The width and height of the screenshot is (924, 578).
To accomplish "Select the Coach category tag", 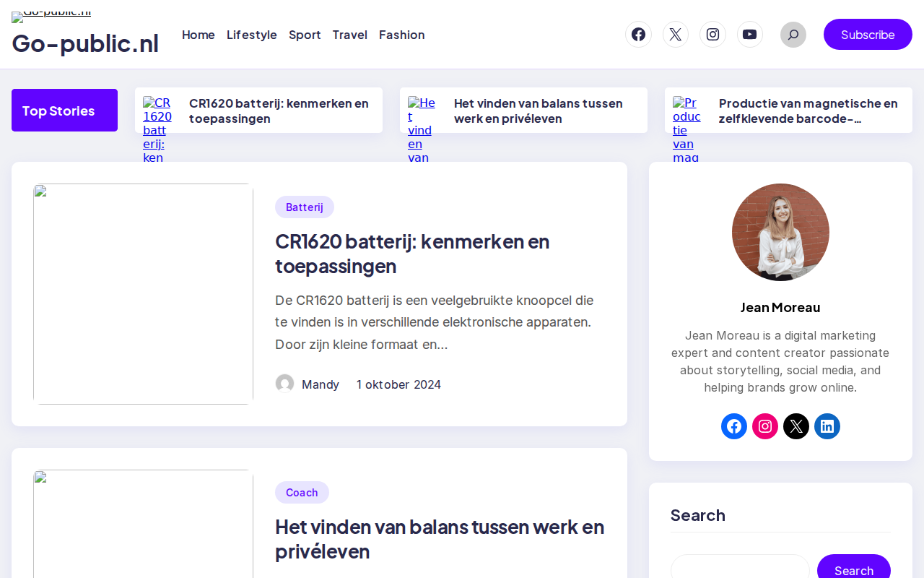I will (x=302, y=493).
